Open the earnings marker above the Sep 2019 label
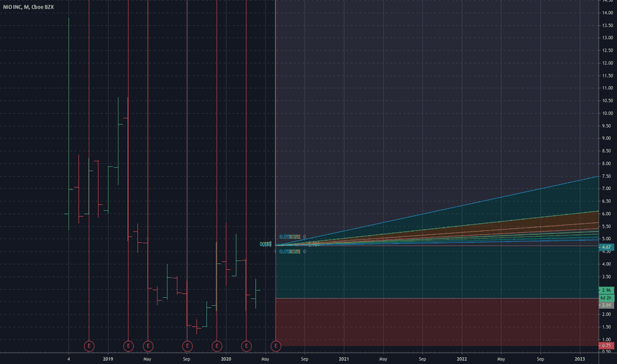 coord(187,346)
